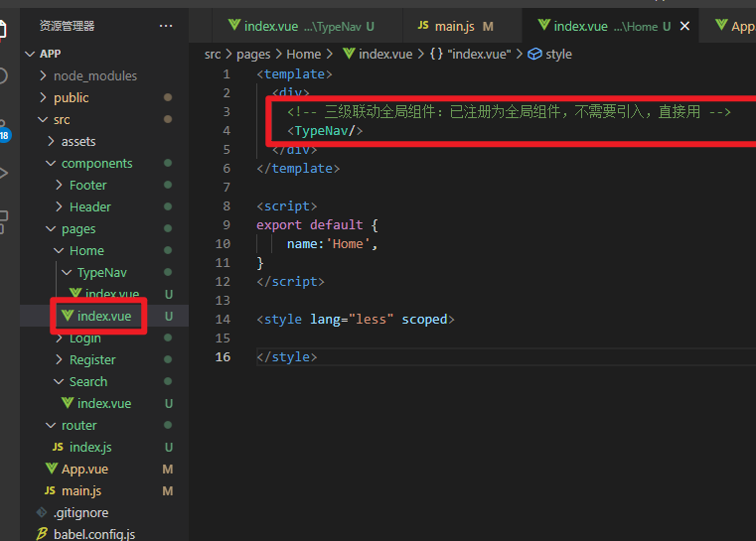The width and height of the screenshot is (756, 541).
Task: Open the Explorer more actions menu (…)
Action: click(166, 26)
